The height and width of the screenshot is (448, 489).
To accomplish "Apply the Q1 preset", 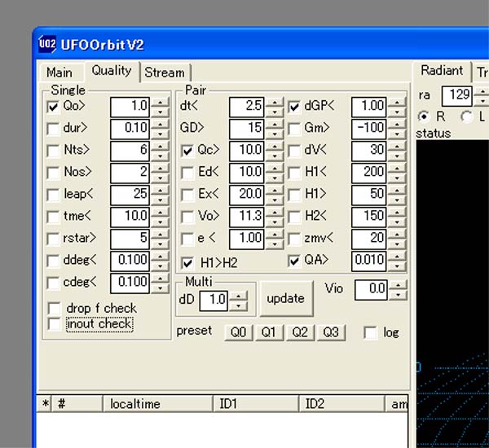I will pyautogui.click(x=270, y=332).
